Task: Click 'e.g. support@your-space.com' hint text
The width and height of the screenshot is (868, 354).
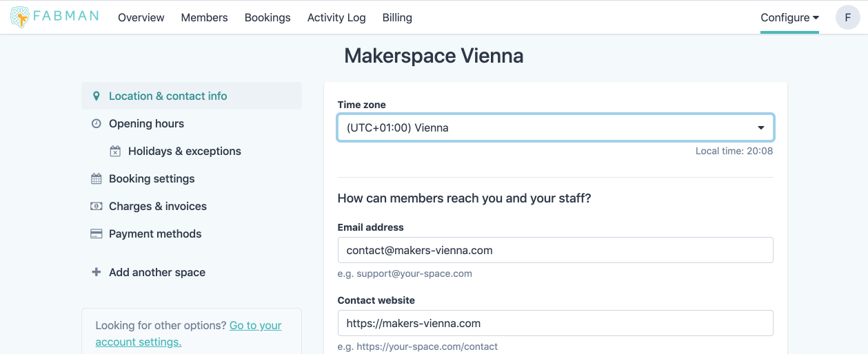Action: [405, 273]
